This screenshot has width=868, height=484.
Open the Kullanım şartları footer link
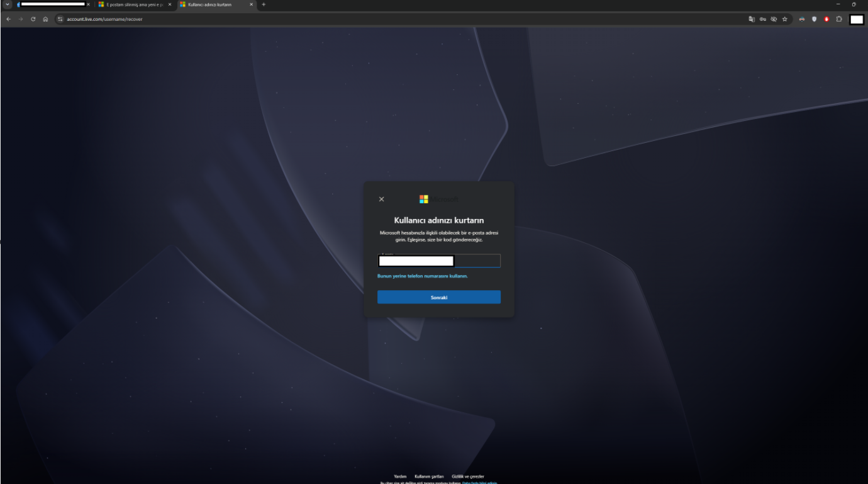point(429,476)
